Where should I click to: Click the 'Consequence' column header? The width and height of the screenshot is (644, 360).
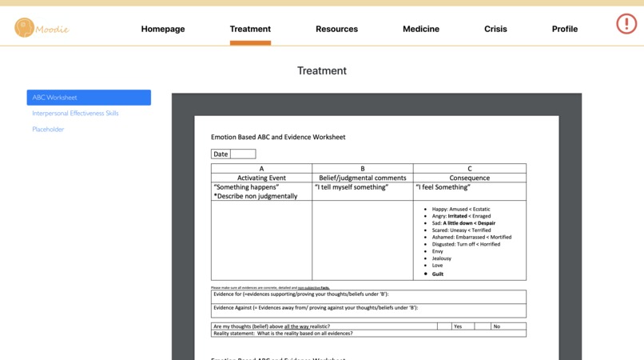click(470, 178)
